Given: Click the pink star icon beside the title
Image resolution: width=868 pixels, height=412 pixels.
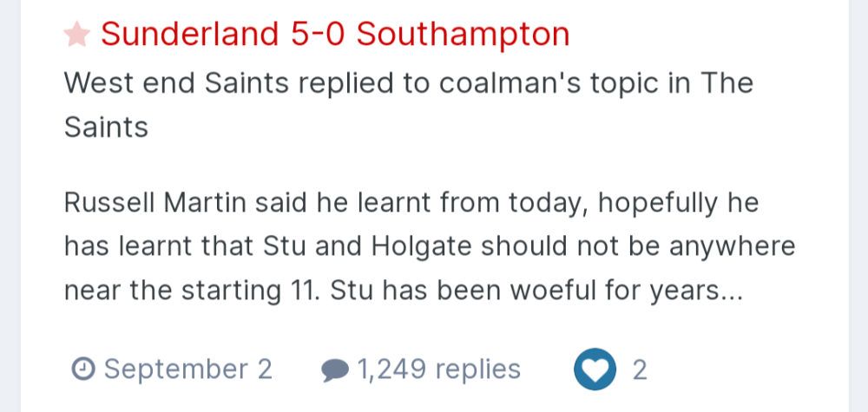Looking at the screenshot, I should [x=76, y=35].
